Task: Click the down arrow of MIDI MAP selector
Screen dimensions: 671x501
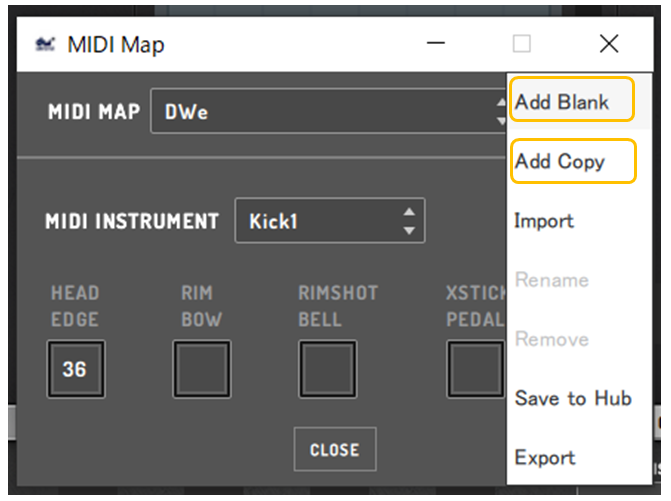Action: point(501,121)
